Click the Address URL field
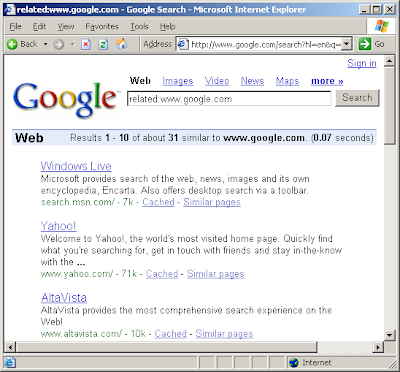The image size is (400, 372). pos(265,44)
